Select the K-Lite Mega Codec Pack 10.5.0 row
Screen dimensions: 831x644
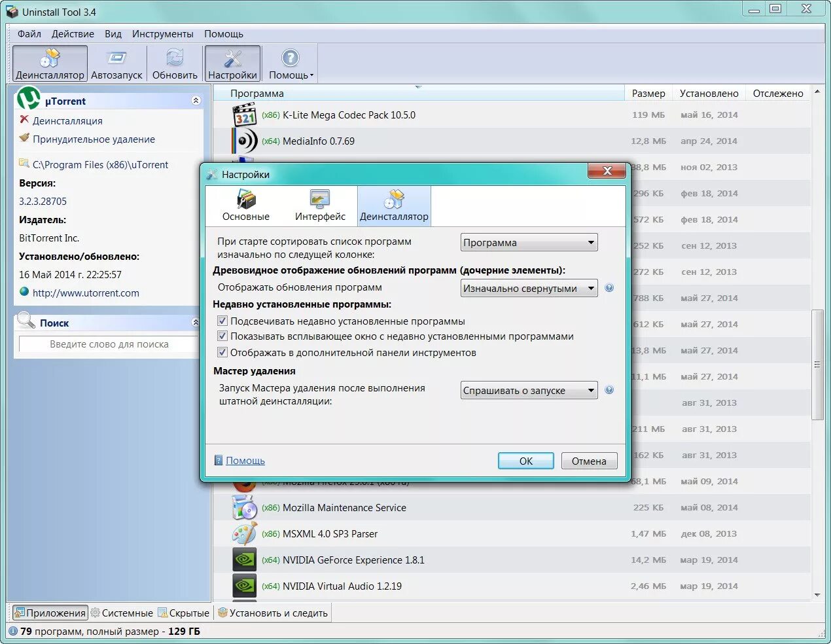pyautogui.click(x=512, y=115)
